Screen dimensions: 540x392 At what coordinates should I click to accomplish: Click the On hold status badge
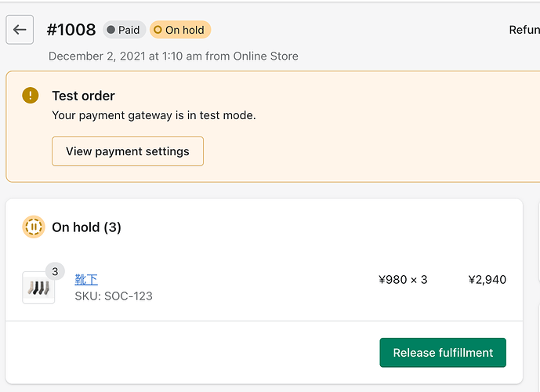(x=179, y=31)
